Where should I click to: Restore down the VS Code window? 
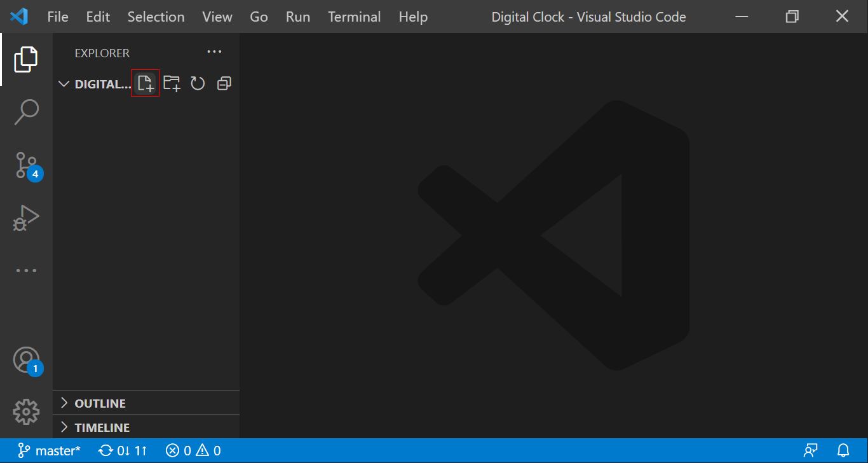(792, 17)
